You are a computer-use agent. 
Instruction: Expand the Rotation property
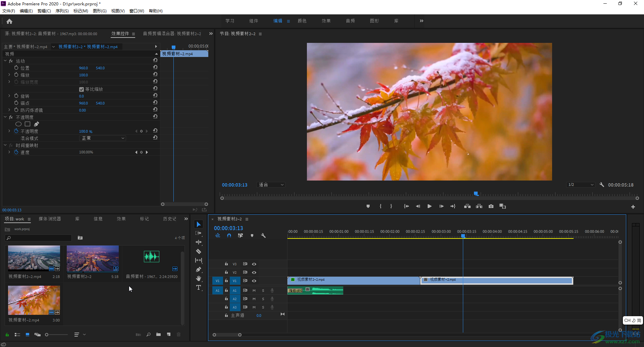coord(9,96)
